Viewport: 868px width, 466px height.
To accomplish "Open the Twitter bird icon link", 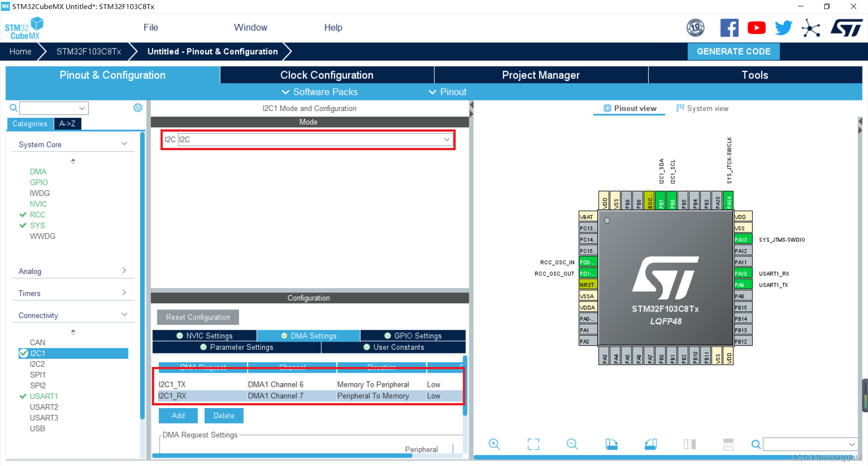I will coord(783,28).
